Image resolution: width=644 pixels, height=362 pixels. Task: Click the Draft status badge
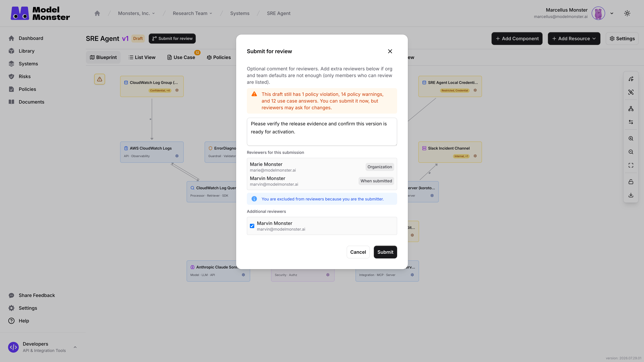(138, 38)
